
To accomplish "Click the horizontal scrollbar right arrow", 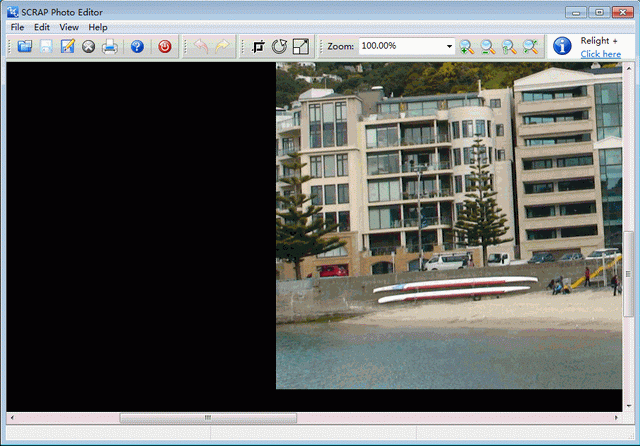I will (616, 417).
